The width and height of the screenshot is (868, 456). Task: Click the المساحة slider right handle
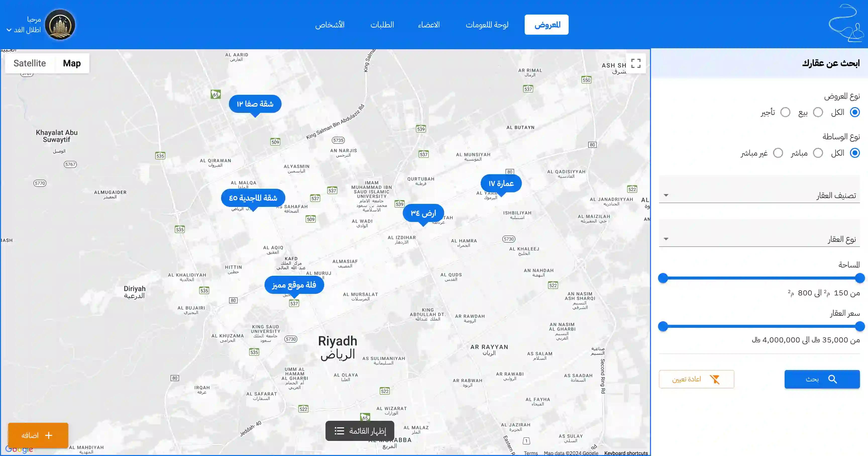coord(860,278)
